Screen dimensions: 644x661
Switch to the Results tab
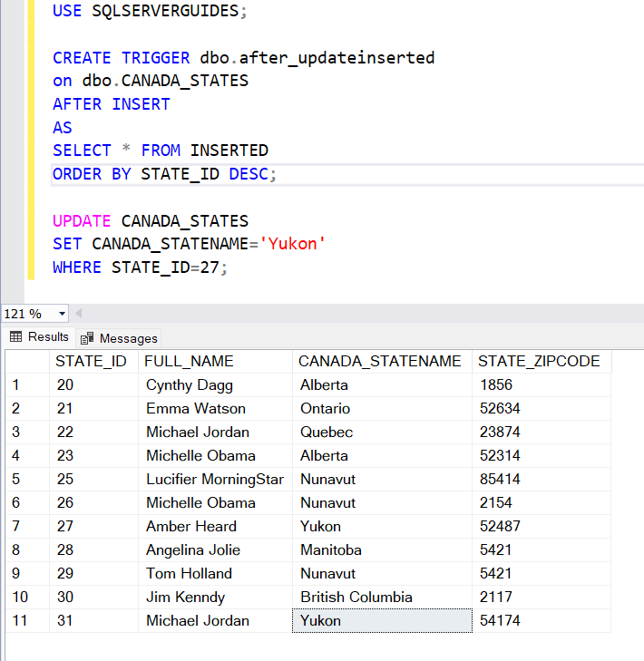pyautogui.click(x=39, y=336)
